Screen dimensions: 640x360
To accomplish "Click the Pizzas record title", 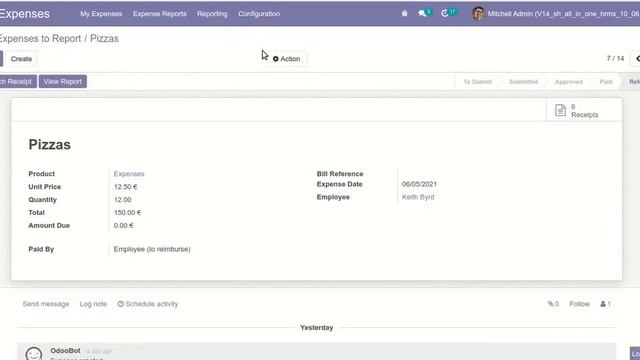I will coord(49,144).
